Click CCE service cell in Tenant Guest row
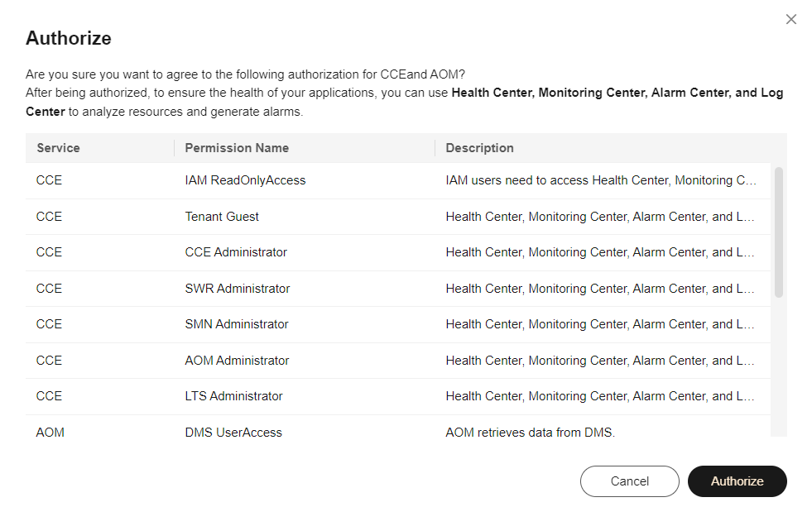 [49, 216]
